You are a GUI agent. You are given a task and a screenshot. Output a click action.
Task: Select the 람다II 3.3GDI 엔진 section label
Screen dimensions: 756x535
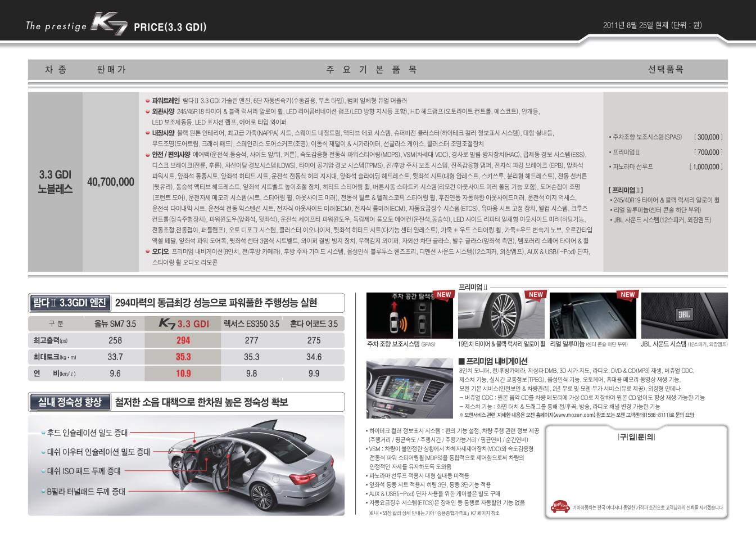pos(69,303)
